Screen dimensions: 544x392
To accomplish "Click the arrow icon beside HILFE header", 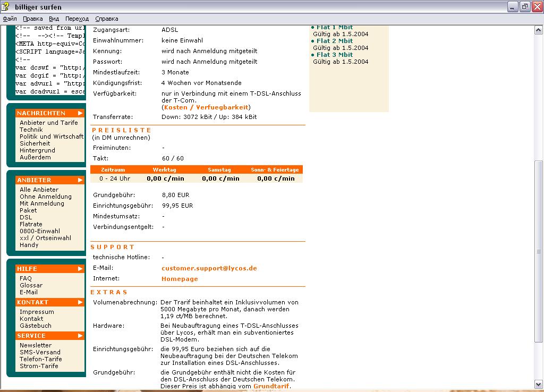I will coord(80,269).
